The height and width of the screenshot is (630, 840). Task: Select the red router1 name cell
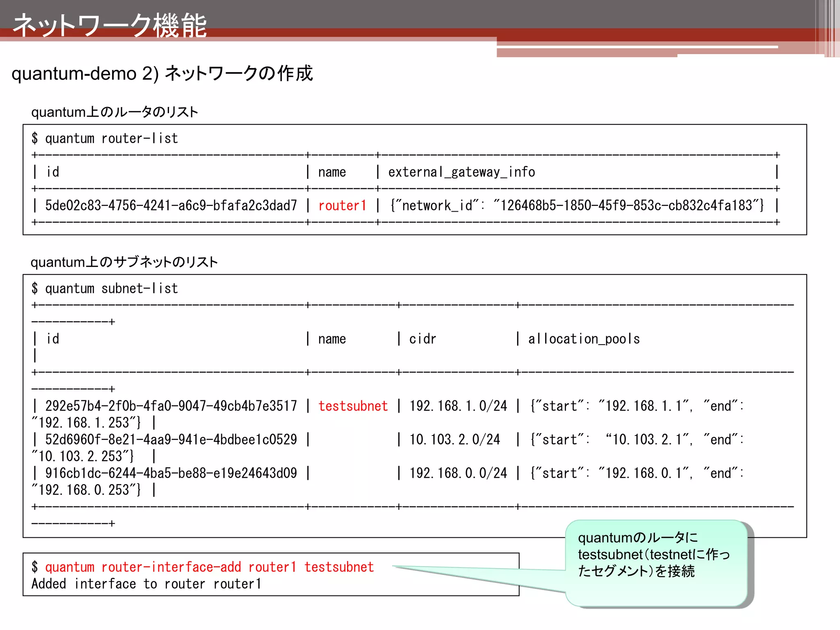[x=342, y=205]
